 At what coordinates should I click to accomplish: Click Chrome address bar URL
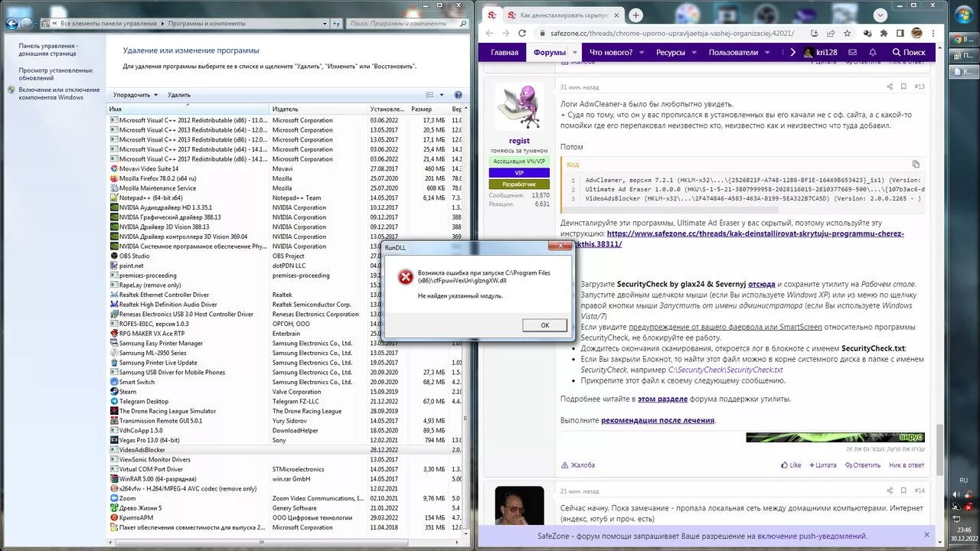[673, 34]
